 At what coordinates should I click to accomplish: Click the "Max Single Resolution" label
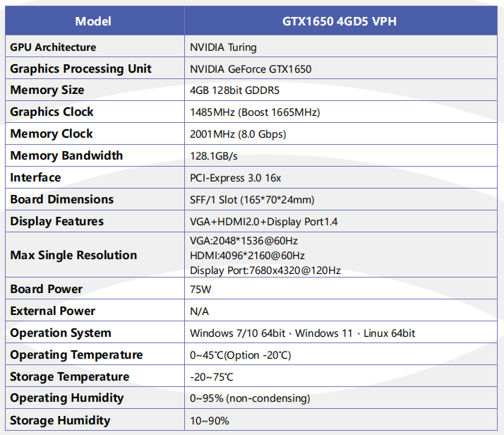tap(73, 255)
